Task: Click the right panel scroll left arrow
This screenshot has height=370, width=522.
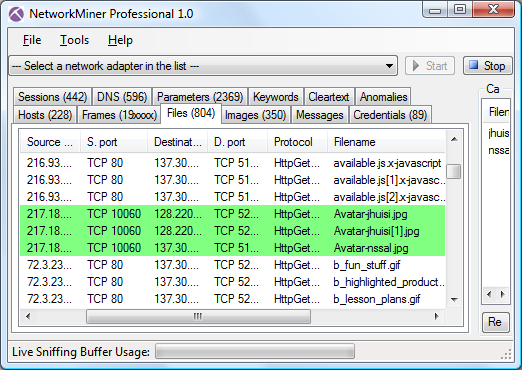Action: [489, 295]
